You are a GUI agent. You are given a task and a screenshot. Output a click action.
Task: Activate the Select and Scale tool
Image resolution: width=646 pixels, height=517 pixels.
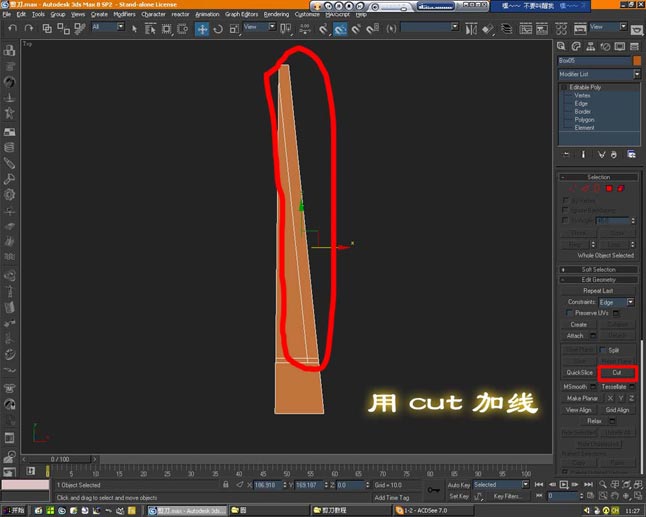pyautogui.click(x=234, y=29)
